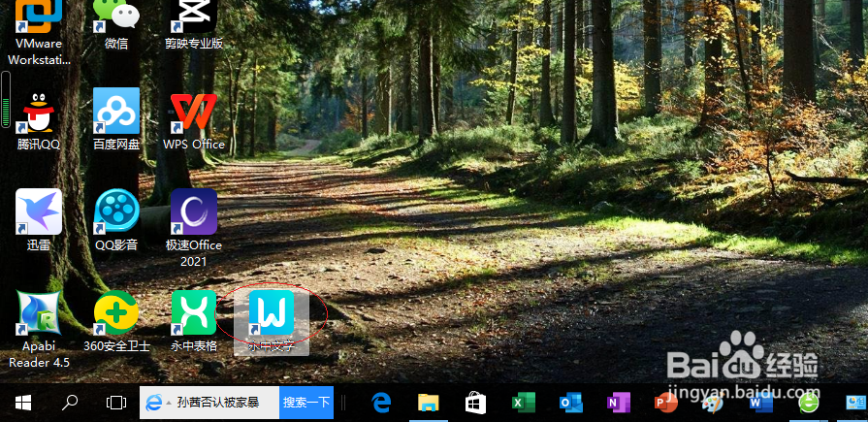
Task: Open Task View on the taskbar
Action: [116, 403]
